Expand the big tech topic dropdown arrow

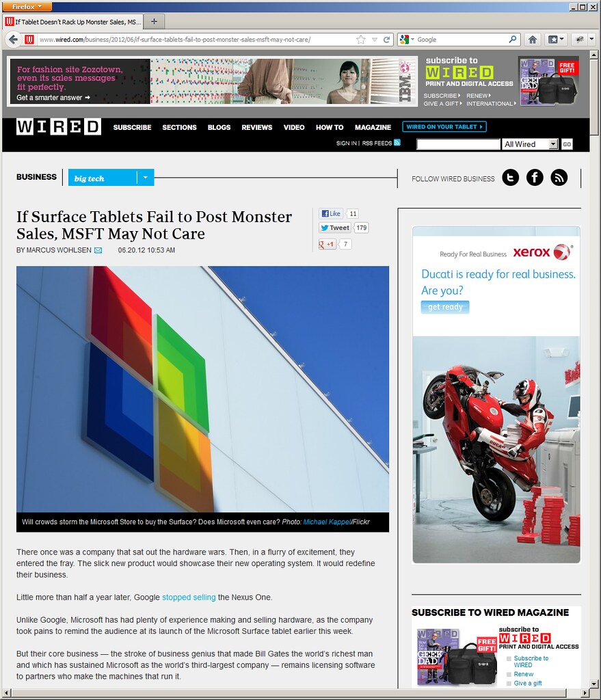point(145,178)
